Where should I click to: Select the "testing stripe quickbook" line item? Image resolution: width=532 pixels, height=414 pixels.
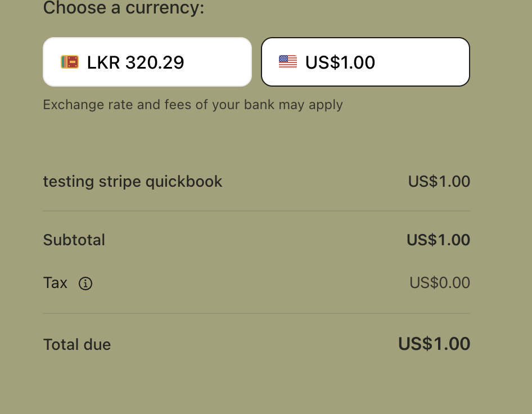[133, 182]
